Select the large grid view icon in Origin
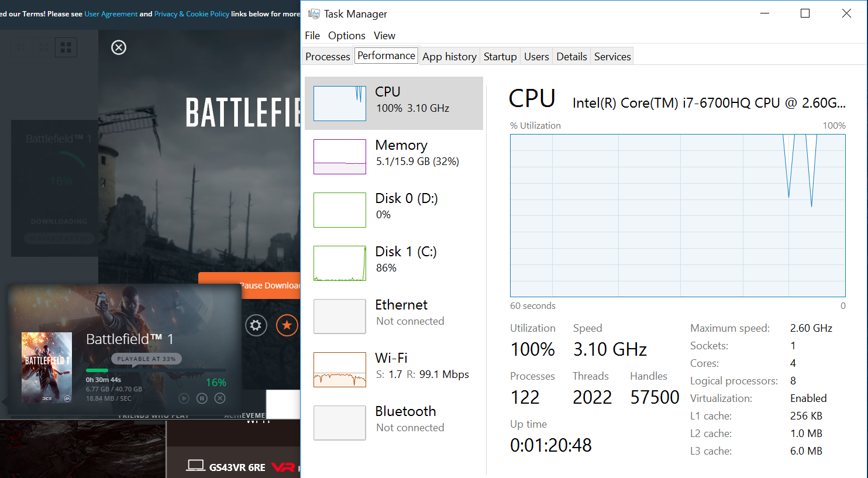The height and width of the screenshot is (478, 868). point(66,47)
